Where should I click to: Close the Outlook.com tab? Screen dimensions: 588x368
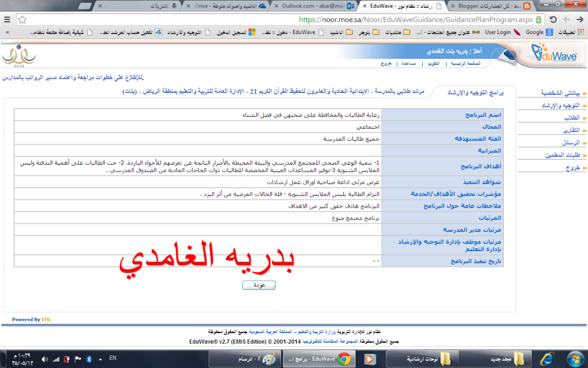[x=276, y=6]
